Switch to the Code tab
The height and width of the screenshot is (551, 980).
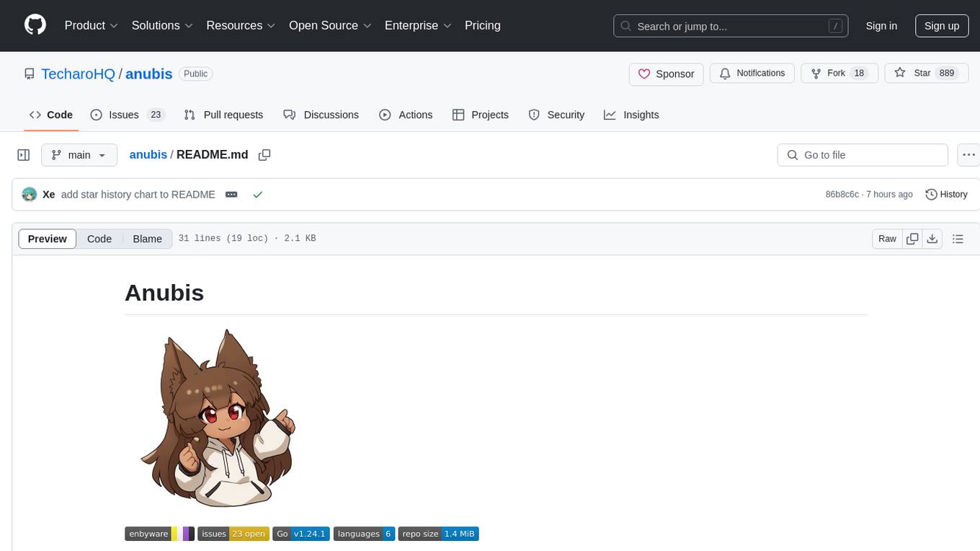coord(51,115)
